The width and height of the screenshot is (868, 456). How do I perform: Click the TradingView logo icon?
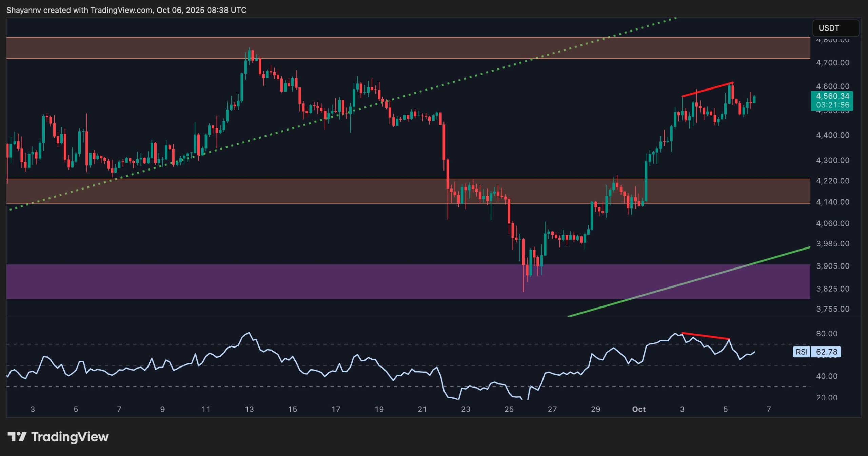17,436
